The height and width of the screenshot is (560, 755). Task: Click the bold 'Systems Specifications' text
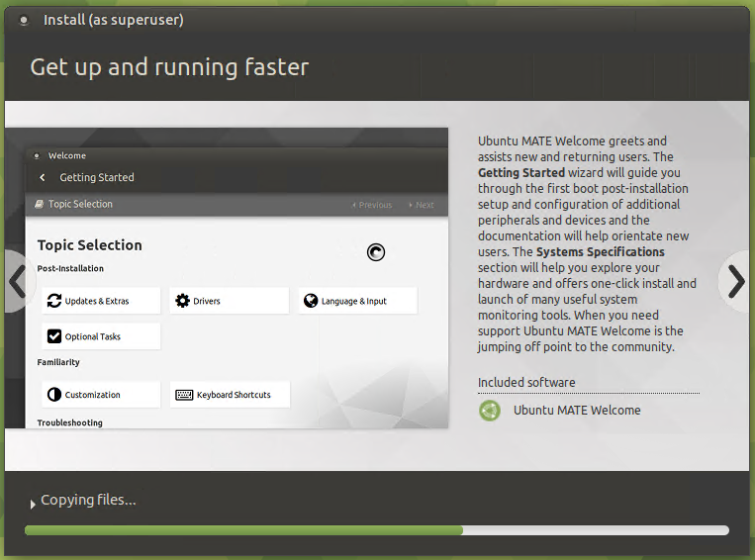(601, 252)
